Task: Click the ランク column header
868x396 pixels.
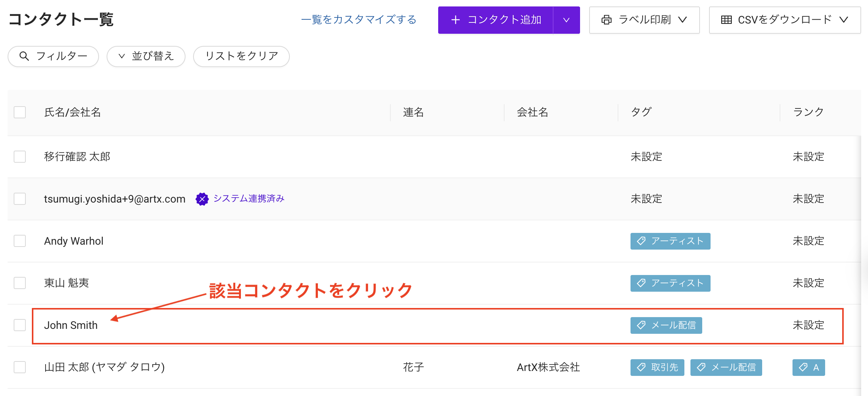Action: [x=808, y=112]
